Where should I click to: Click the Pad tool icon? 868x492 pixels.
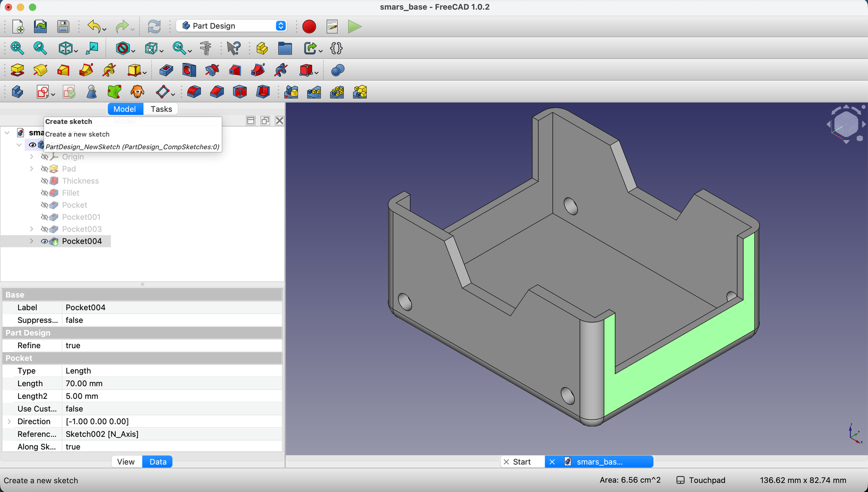coord(17,70)
